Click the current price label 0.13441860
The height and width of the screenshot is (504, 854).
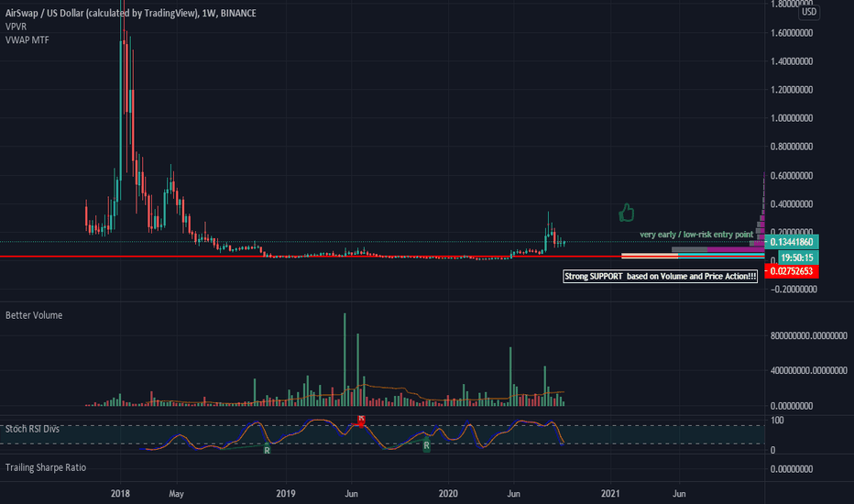(792, 242)
